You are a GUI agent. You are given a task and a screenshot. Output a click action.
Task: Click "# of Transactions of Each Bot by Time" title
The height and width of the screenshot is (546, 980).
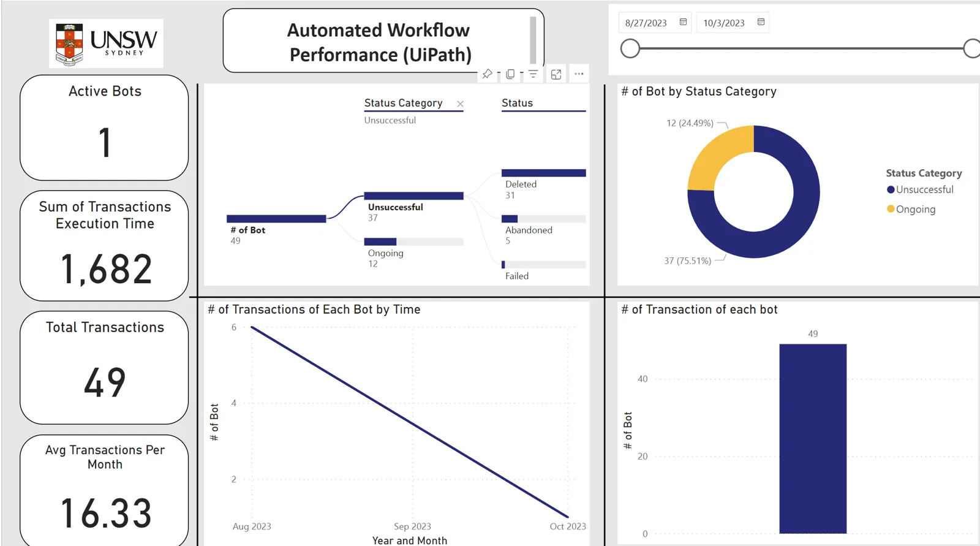click(314, 309)
